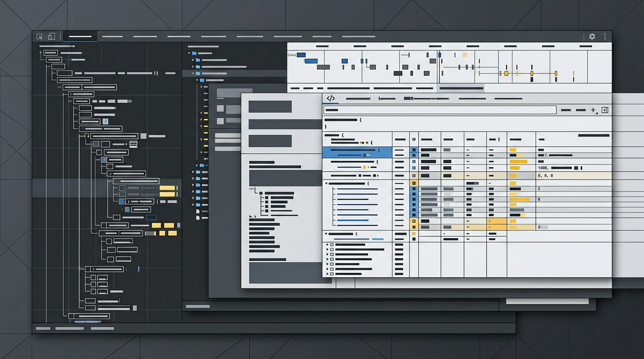Screen dimensions: 644x359
Task: Expand the first item in bottom checkbox list
Action: tap(327, 244)
